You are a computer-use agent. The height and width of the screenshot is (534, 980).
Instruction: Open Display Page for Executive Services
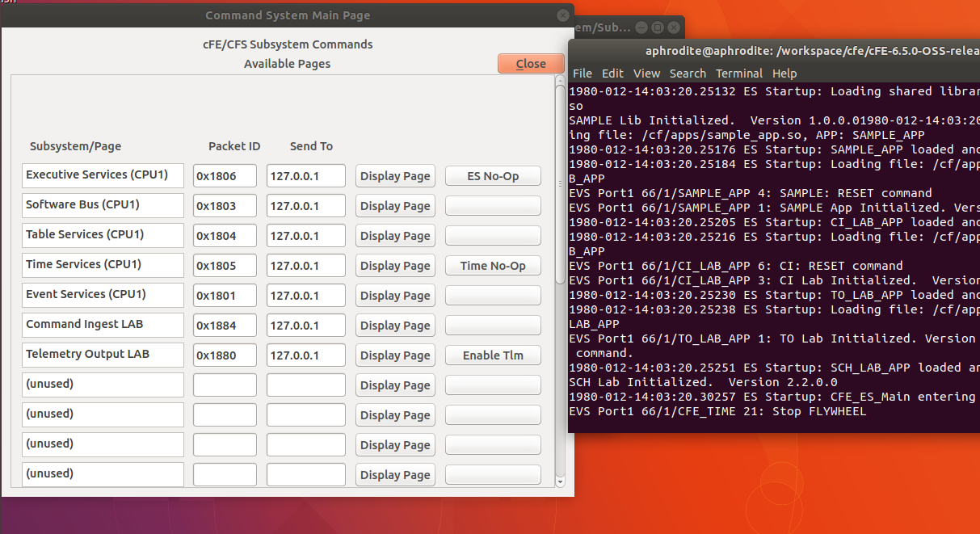(395, 176)
